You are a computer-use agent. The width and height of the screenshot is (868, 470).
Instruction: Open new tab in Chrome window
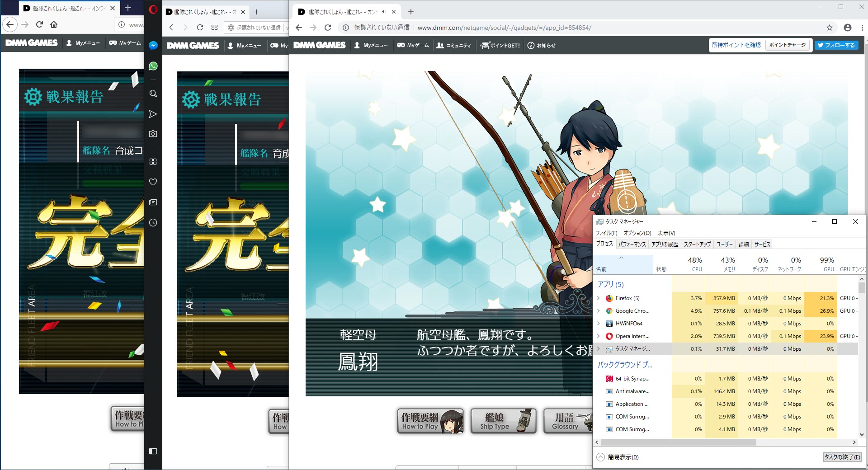click(x=410, y=12)
